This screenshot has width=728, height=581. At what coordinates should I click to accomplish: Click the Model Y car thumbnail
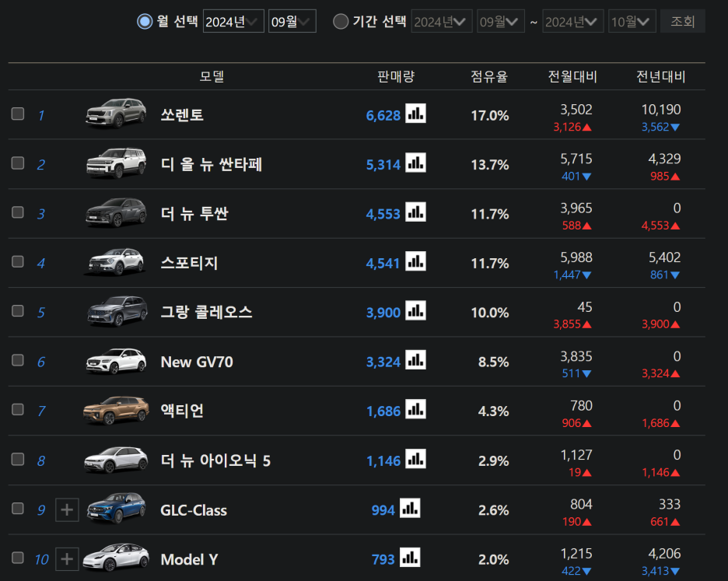116,557
